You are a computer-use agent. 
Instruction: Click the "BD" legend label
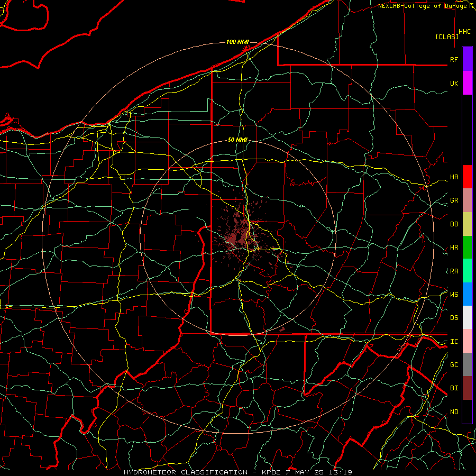pos(454,224)
